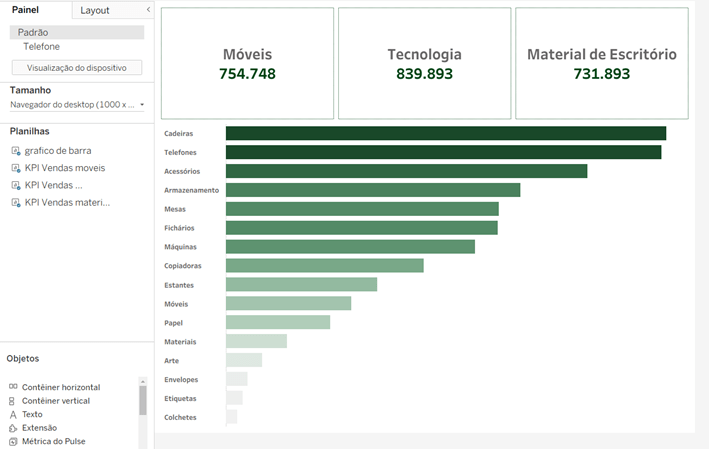This screenshot has width=709, height=449.
Task: Select the Contêiner vertical object icon
Action: click(x=12, y=401)
